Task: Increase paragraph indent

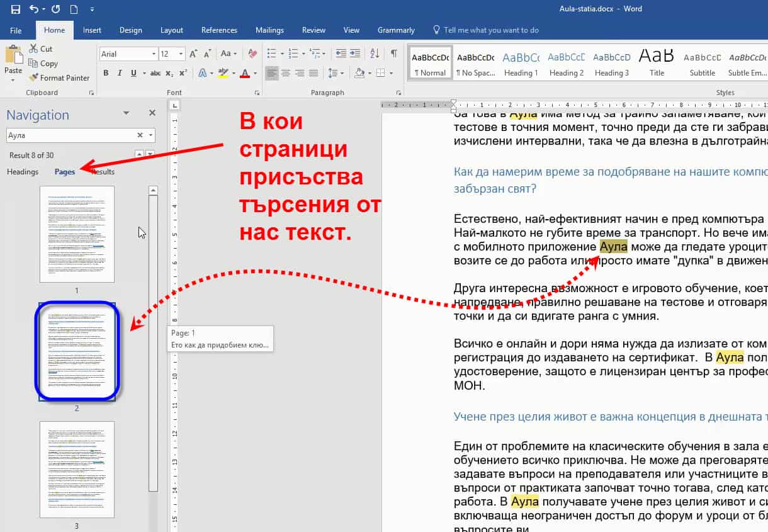Action: click(355, 54)
